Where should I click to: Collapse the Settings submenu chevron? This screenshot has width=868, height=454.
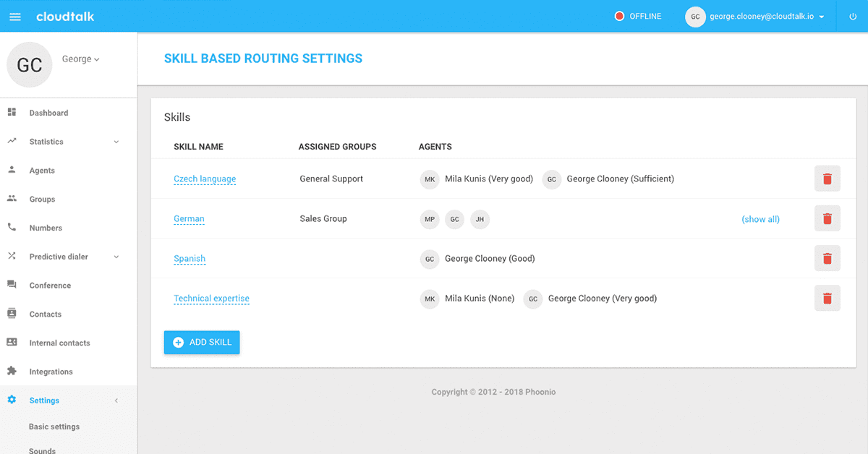[116, 401]
